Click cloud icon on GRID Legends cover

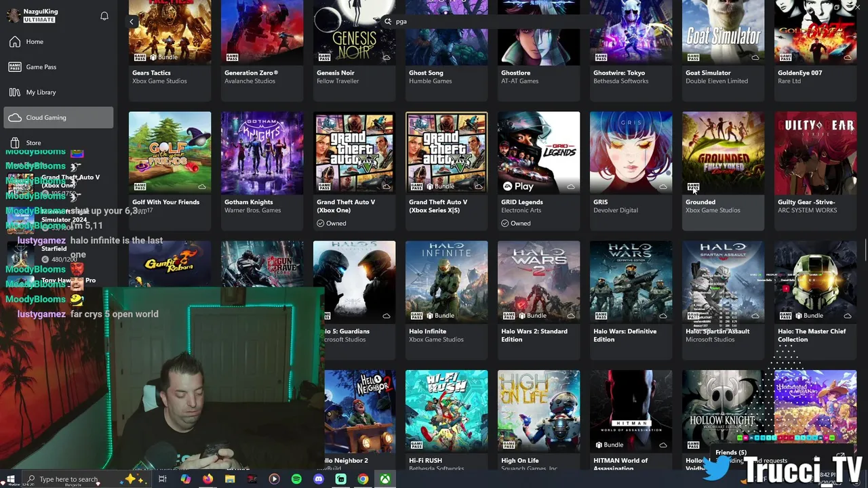coord(571,186)
